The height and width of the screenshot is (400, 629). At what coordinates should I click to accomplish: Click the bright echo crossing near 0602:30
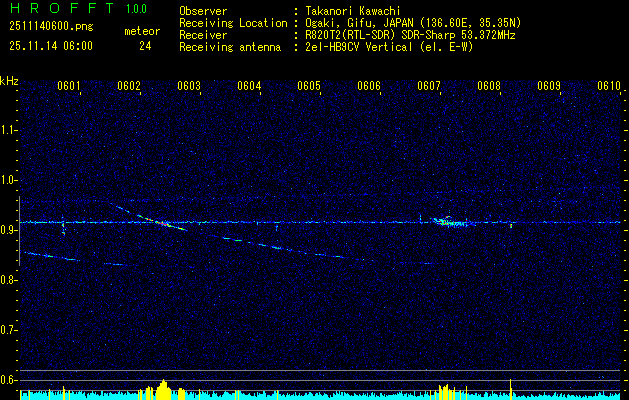164,223
